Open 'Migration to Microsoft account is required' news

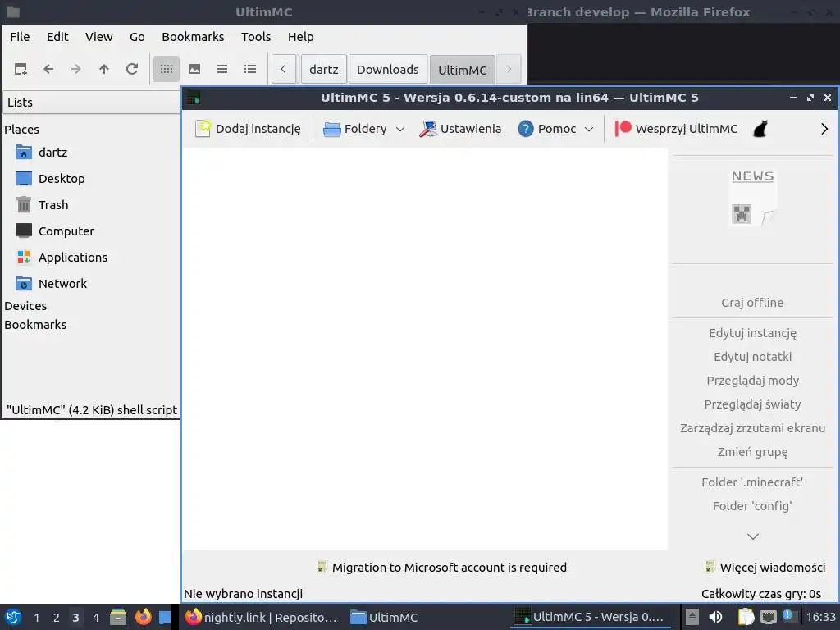[441, 568]
